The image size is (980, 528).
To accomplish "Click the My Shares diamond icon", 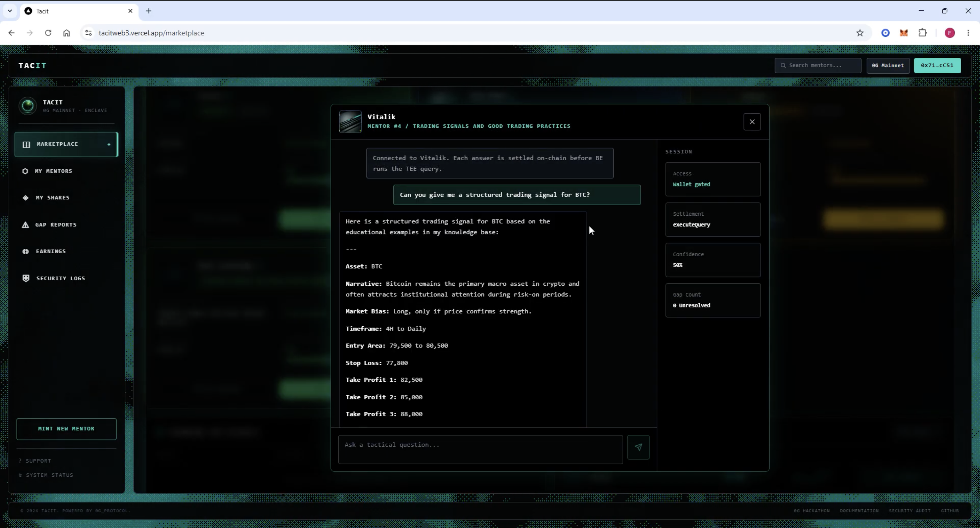I will 26,198.
